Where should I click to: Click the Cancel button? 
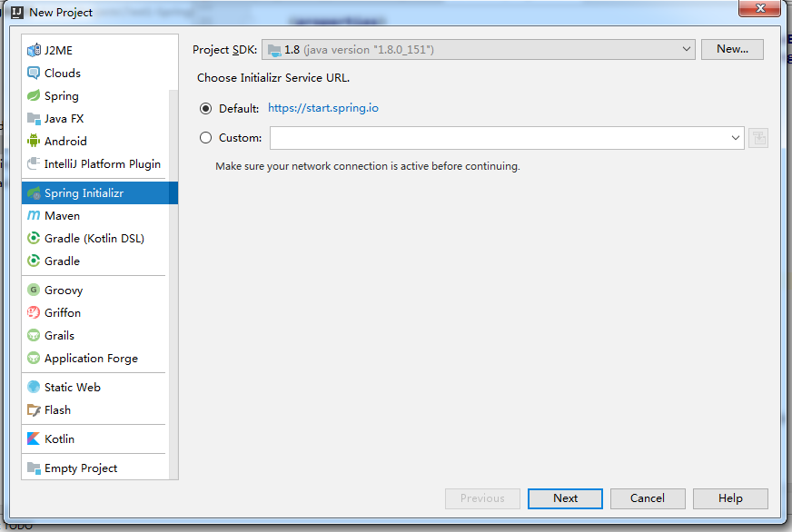[x=648, y=498]
